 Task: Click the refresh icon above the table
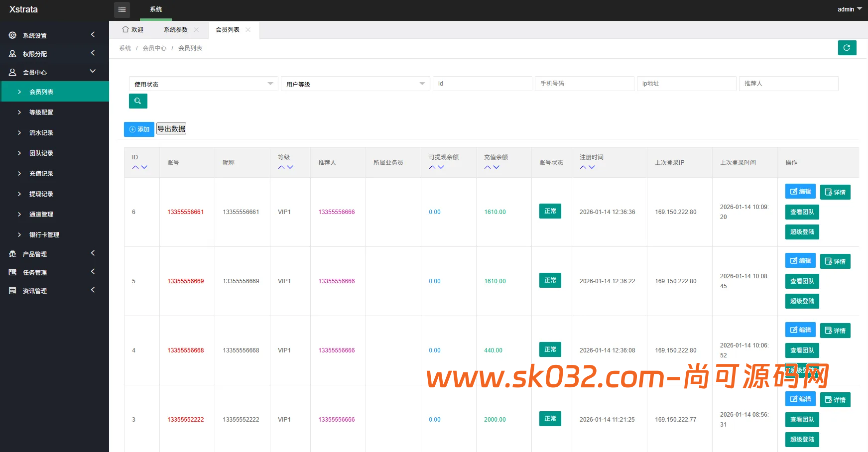(847, 48)
